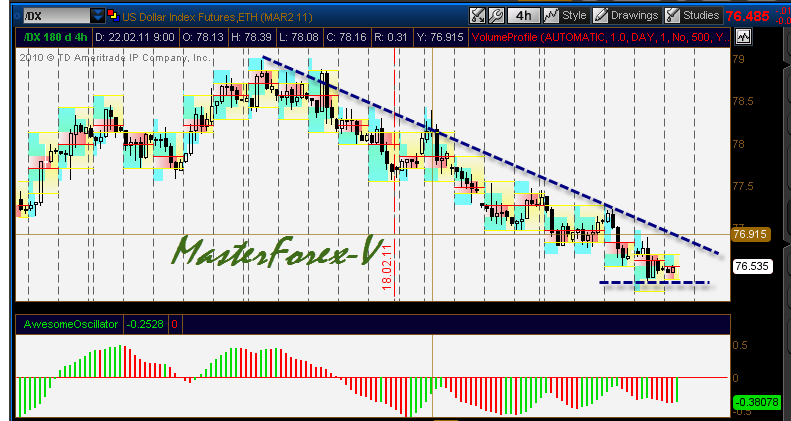Click the D: 22.02.11 9:00 date value
791x421 pixels.
point(135,37)
